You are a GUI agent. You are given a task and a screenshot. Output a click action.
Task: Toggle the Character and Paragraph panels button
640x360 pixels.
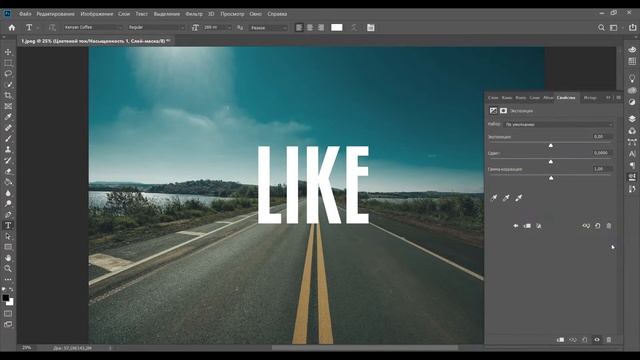[x=371, y=28]
